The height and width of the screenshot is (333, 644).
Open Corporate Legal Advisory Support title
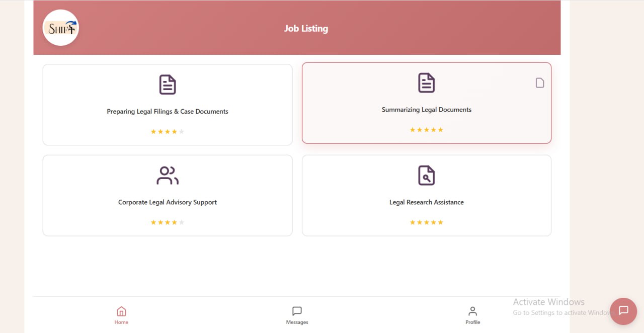[x=168, y=202]
